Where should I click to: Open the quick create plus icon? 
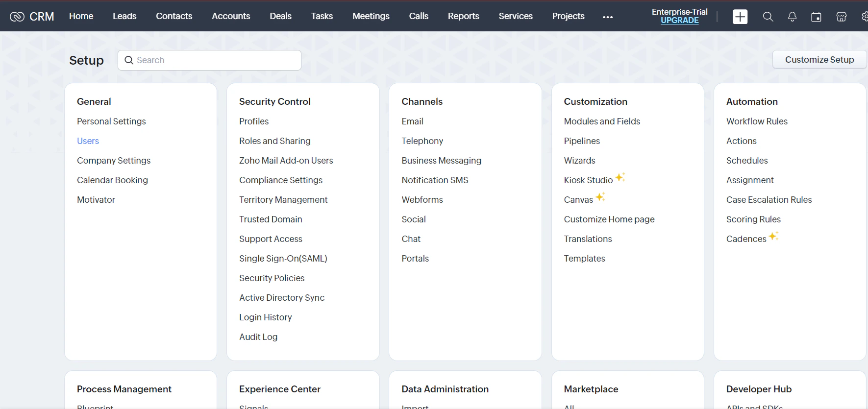tap(740, 17)
